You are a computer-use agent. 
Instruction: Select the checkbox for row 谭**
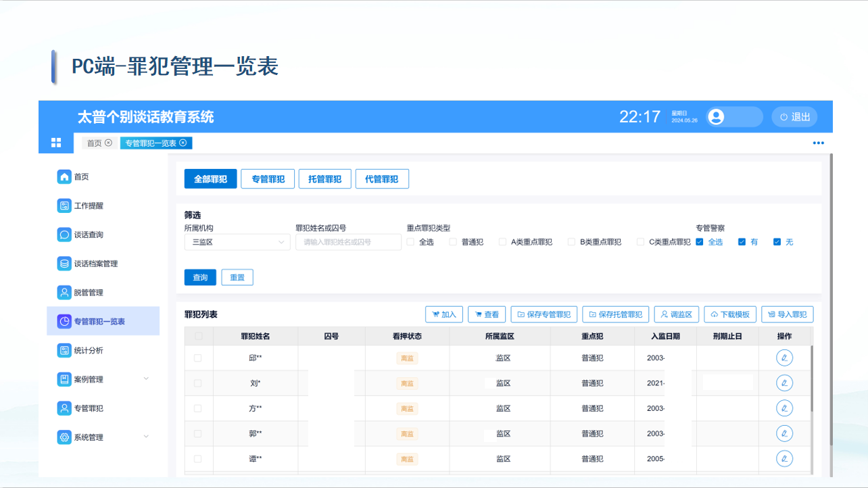pyautogui.click(x=198, y=459)
